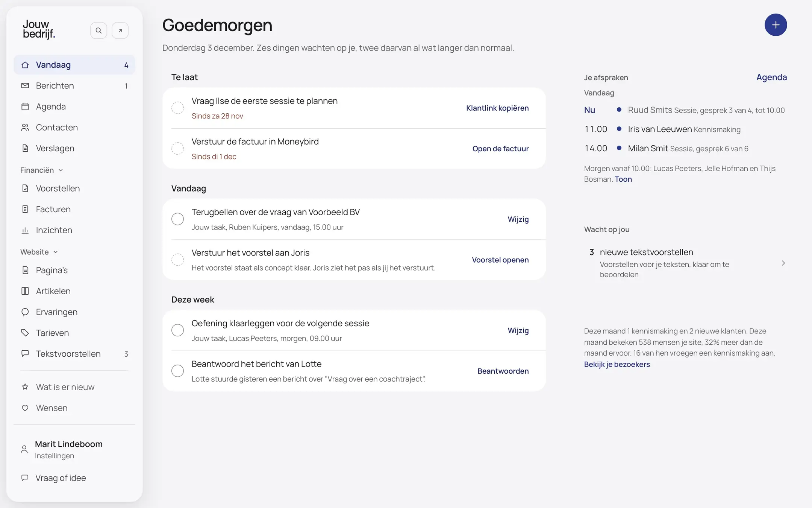Click the heart icon next to Wensen
The image size is (812, 508).
click(x=25, y=408)
